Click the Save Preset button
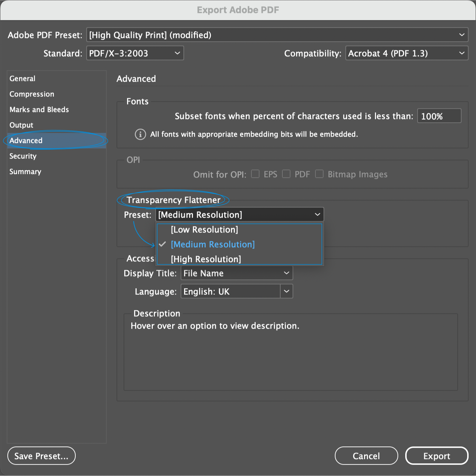476x476 pixels. (41, 456)
